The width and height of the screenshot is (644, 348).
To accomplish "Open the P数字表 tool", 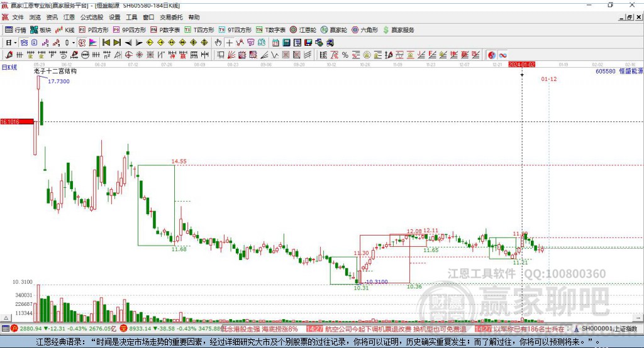I will coord(165,30).
